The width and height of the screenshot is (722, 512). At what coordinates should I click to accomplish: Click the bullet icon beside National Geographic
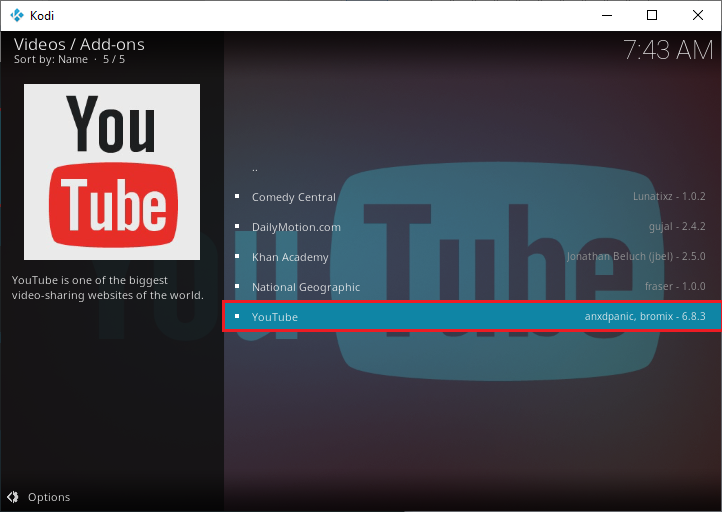[x=237, y=286]
